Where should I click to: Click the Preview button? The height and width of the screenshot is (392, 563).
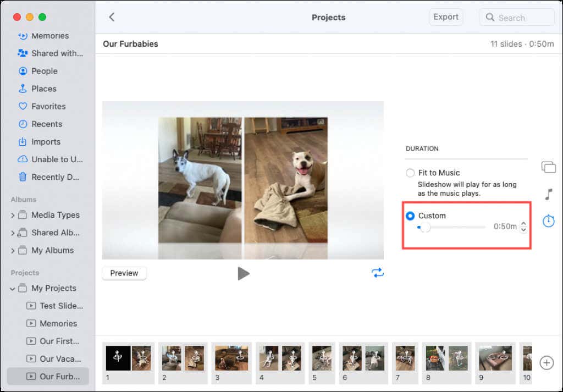(x=124, y=273)
